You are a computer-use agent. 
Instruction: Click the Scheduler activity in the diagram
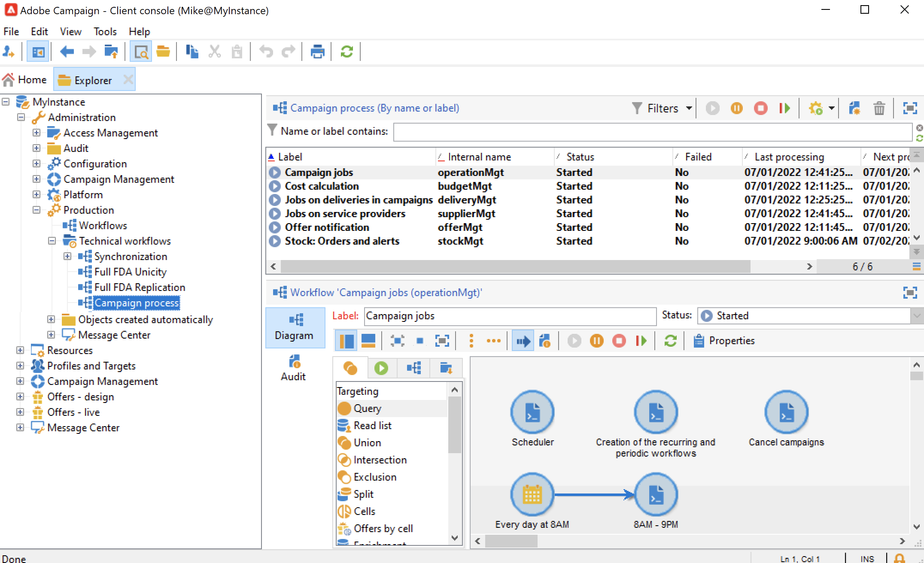[532, 412]
